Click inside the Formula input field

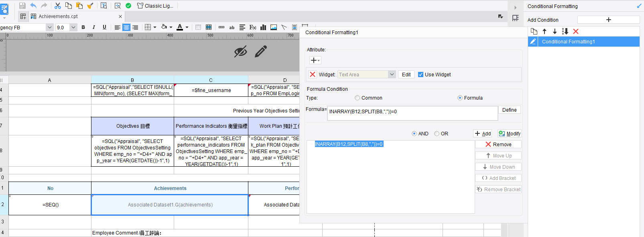[412, 113]
